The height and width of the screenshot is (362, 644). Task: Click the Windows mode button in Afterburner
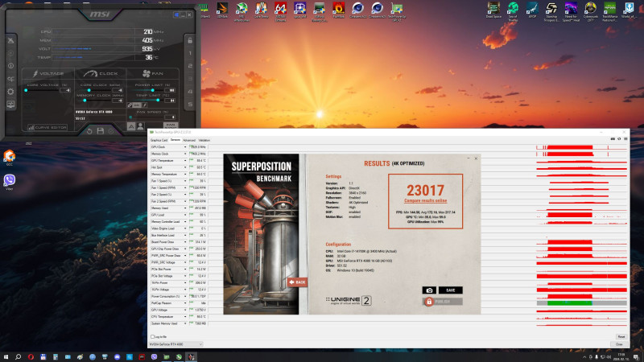(x=176, y=14)
